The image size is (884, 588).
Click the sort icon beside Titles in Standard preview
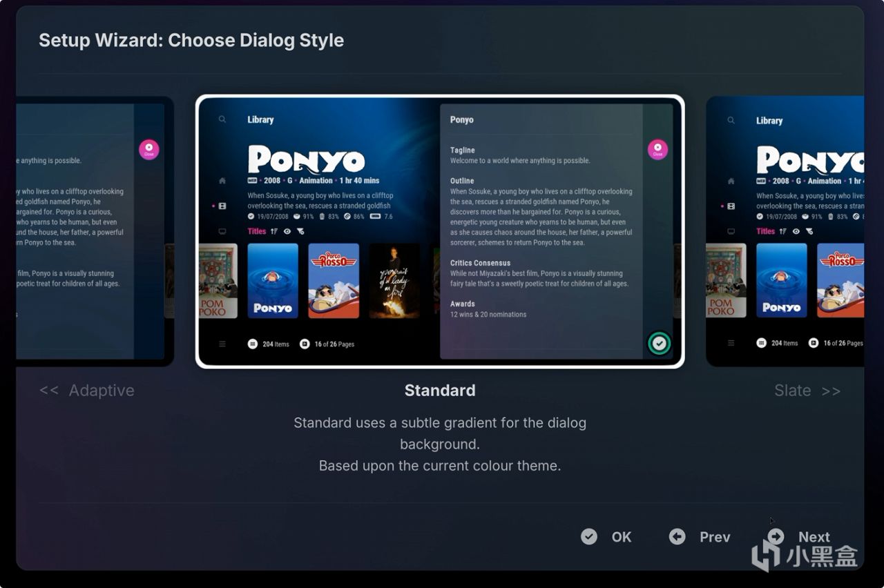274,232
